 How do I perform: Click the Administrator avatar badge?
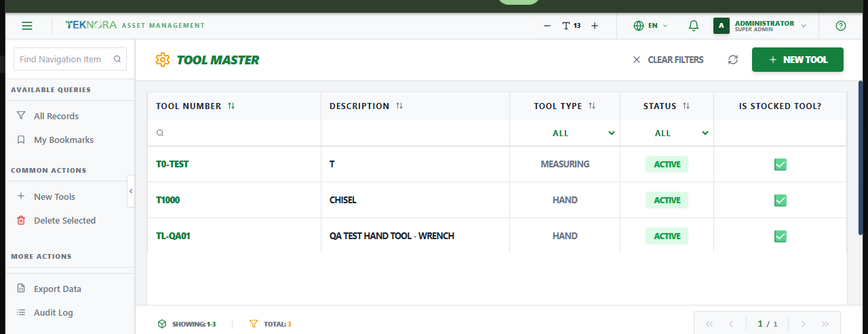(x=721, y=26)
